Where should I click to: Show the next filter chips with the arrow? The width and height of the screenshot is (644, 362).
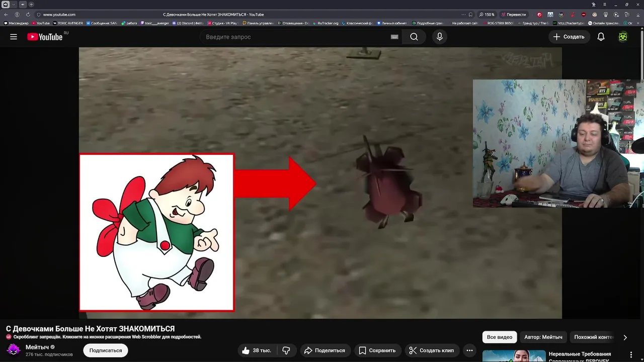[x=625, y=337]
